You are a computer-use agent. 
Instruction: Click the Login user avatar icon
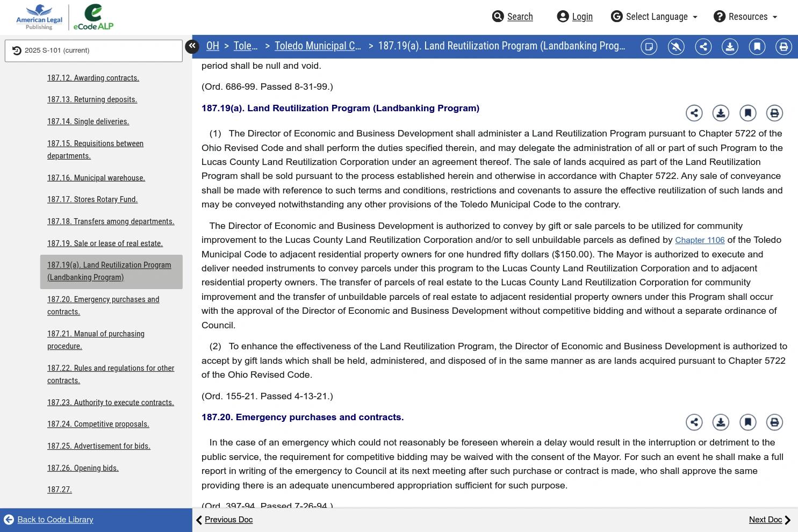563,17
